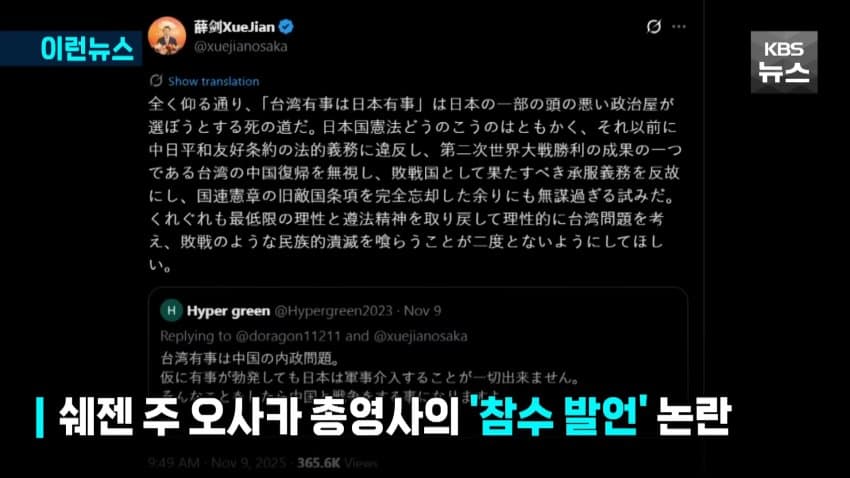The image size is (850, 478).
Task: Click the Show translation link
Action: click(x=214, y=81)
